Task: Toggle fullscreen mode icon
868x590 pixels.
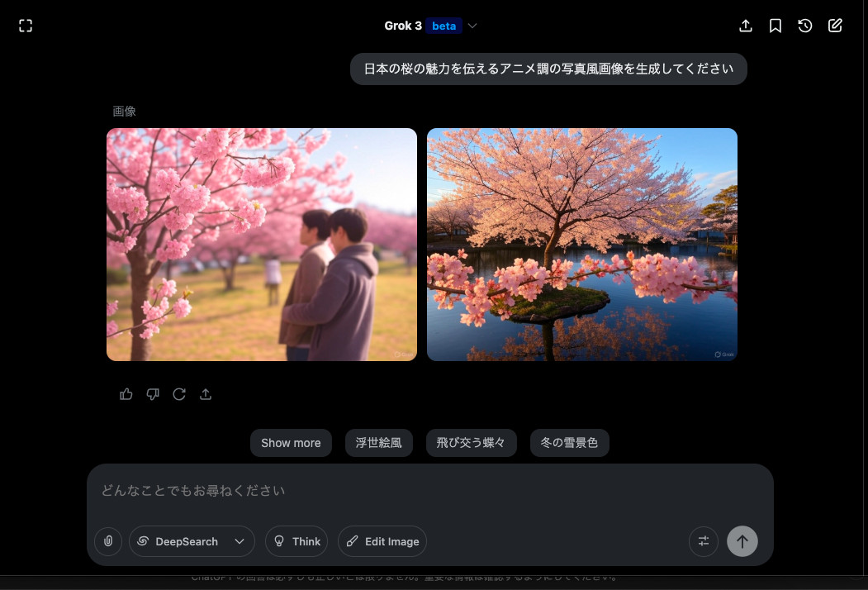Action: click(26, 26)
